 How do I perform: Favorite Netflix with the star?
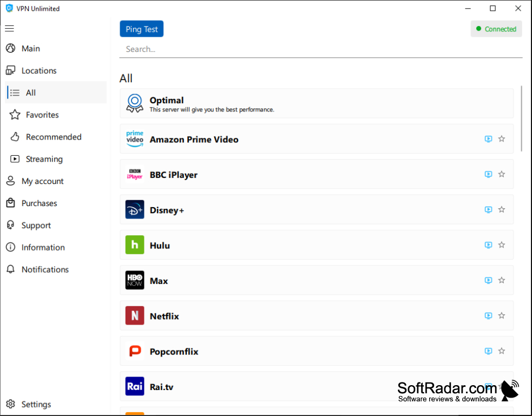tap(502, 315)
